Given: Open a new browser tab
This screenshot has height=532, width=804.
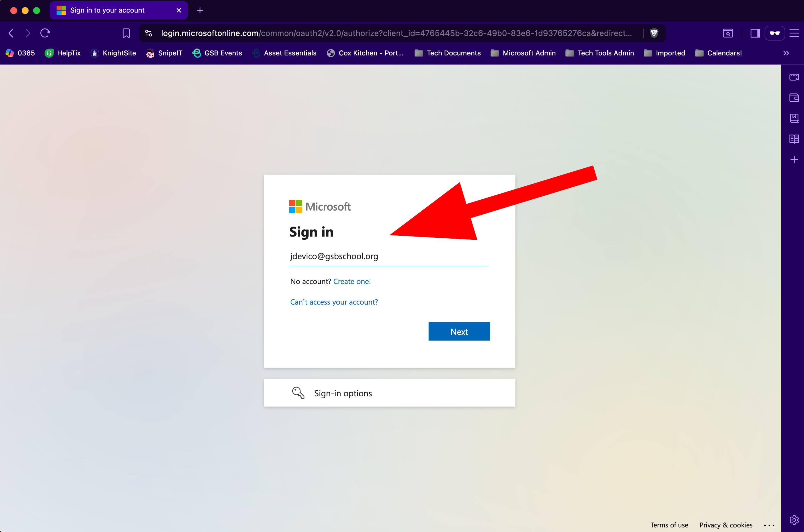Looking at the screenshot, I should point(200,10).
